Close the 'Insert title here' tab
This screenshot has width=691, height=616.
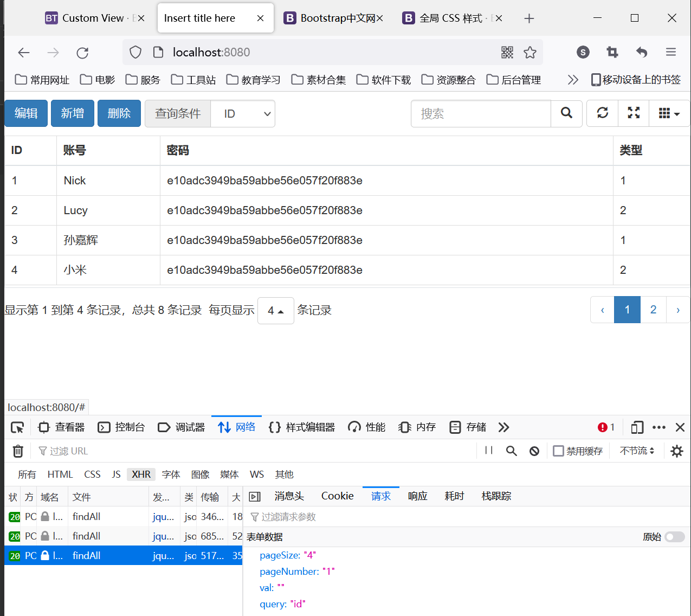pyautogui.click(x=260, y=18)
